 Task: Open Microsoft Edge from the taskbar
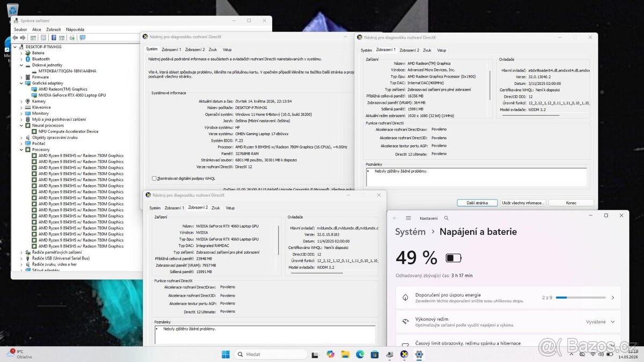pos(360,354)
